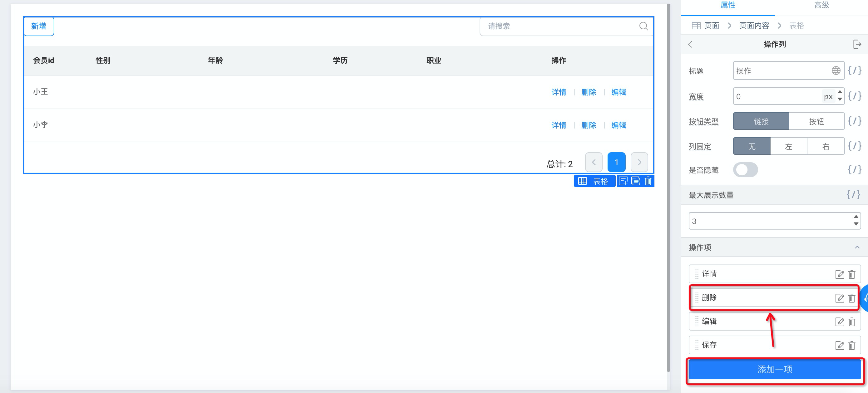Decrease 最大展示数量 with down arrow
868x393 pixels.
[856, 224]
